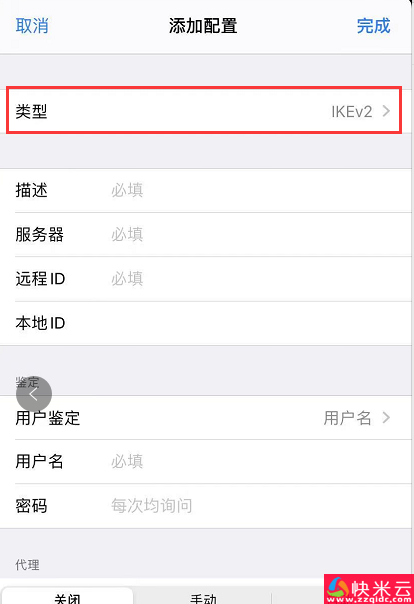Click the 添加配置 title text
Screen dimensions: 414x604
pos(203,26)
